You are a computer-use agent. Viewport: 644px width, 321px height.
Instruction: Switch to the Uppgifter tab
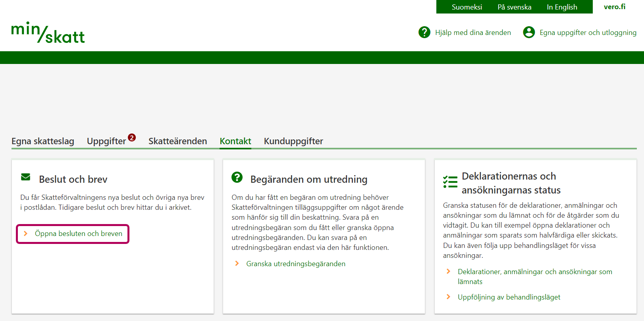point(106,141)
